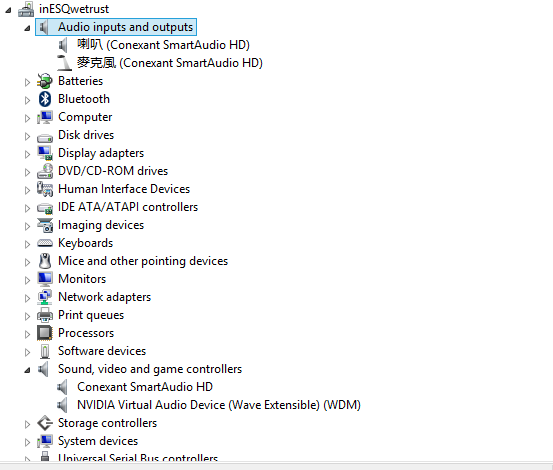Click the Monitors category icon

tap(45, 279)
